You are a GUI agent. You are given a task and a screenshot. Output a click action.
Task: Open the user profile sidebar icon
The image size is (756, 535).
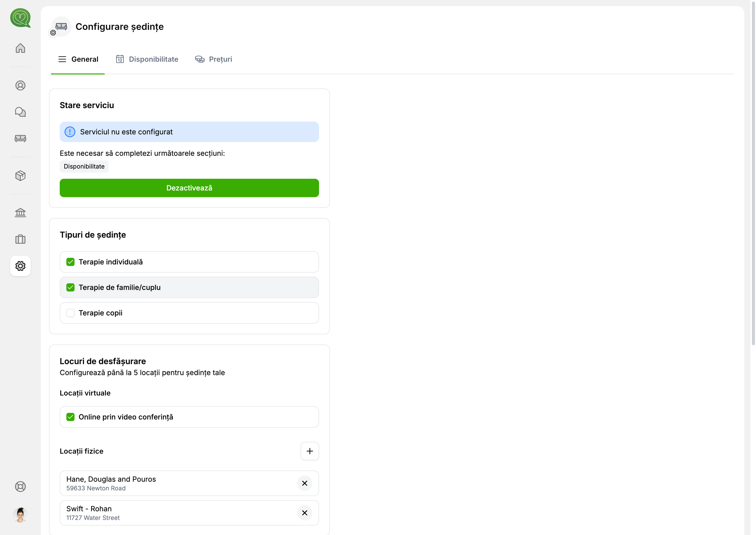pos(20,86)
